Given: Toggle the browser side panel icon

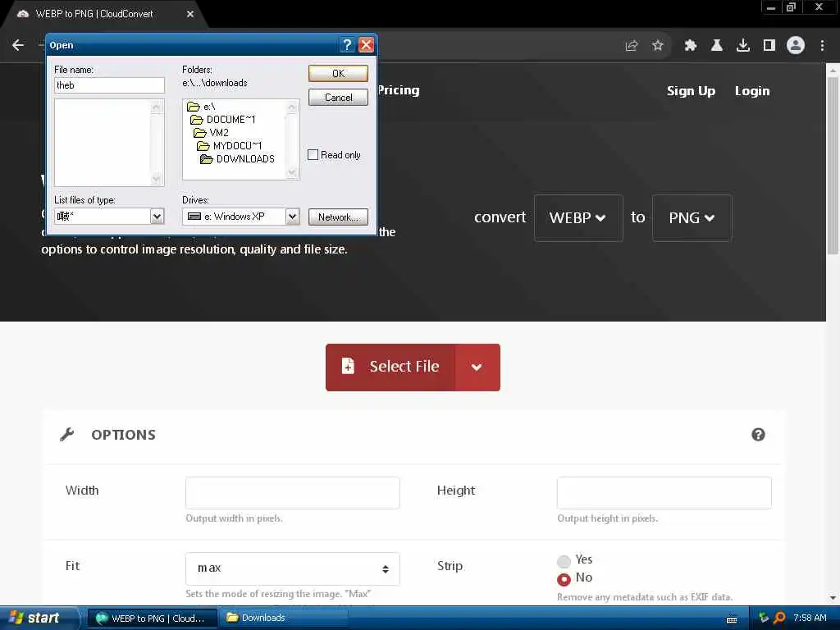Looking at the screenshot, I should pyautogui.click(x=769, y=46).
